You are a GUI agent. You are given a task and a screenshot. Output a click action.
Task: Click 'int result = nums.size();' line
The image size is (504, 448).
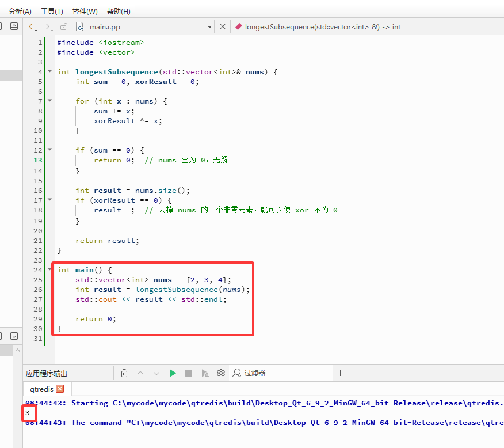click(x=132, y=191)
